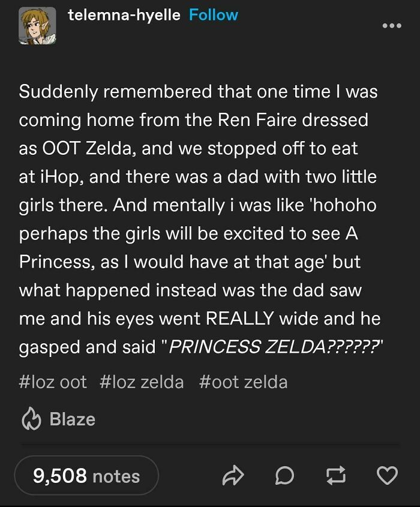Browse the #loz zelda tag
The height and width of the screenshot is (507, 420).
coord(140,381)
